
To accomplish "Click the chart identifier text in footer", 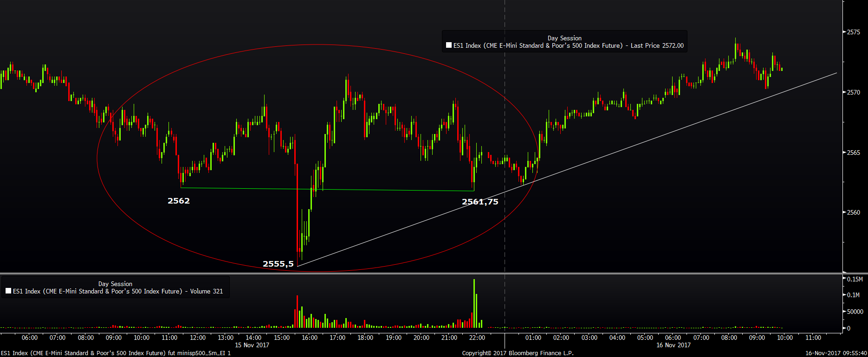I will 116,353.
